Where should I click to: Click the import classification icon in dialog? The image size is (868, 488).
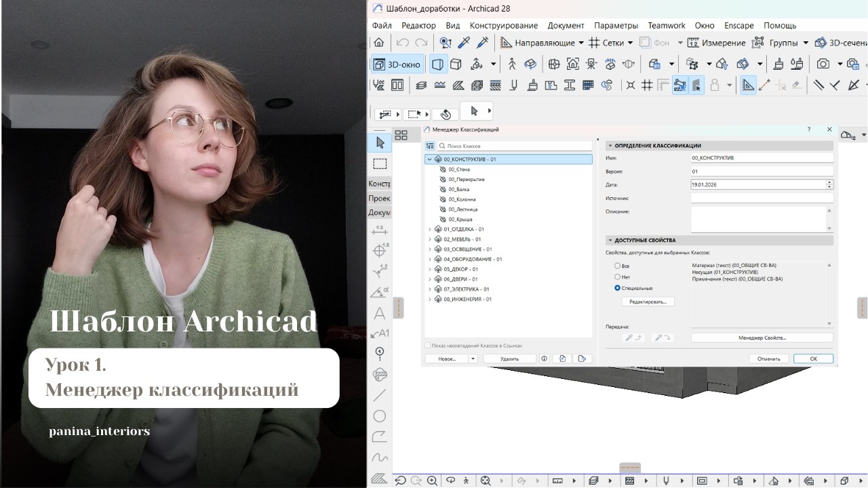[563, 359]
